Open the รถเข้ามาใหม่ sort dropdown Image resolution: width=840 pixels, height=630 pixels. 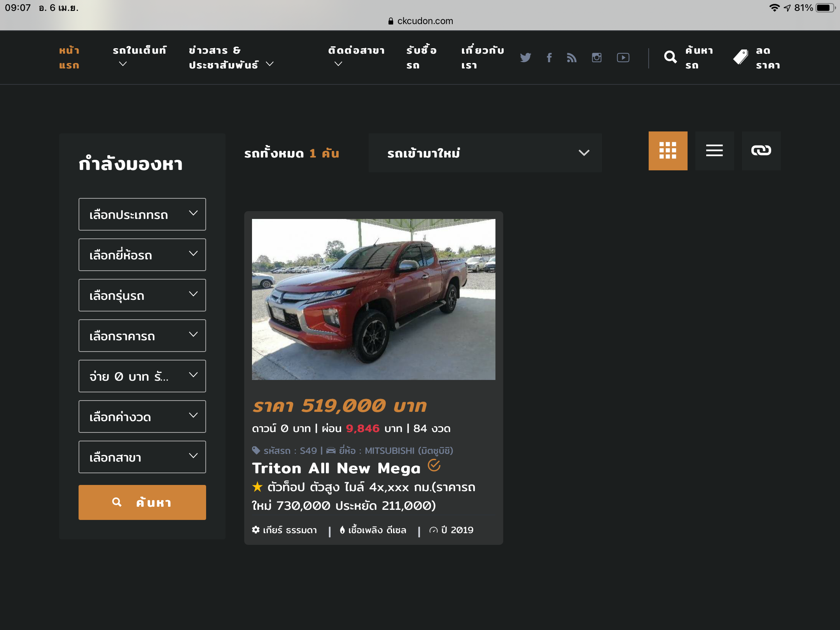click(x=485, y=153)
